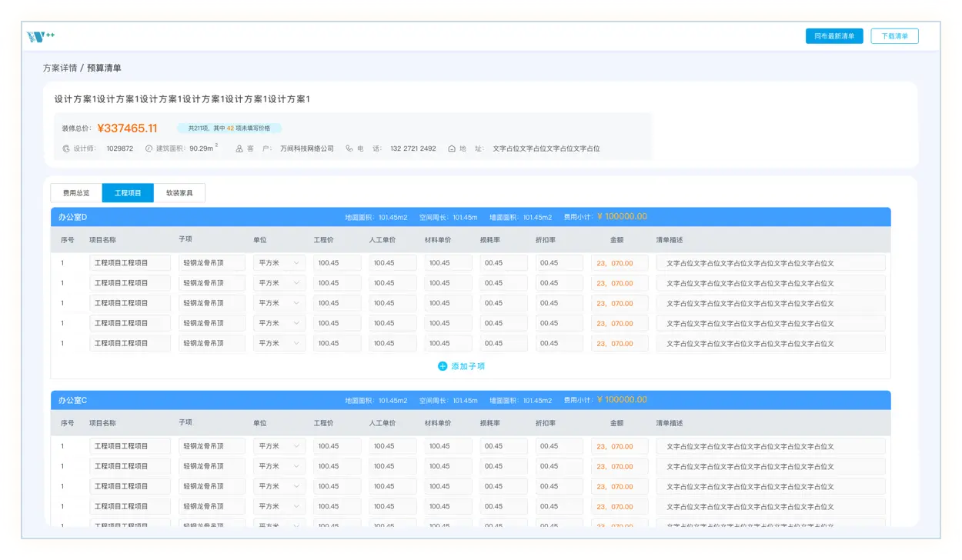Click 项目名称 field in 办公室C first row
This screenshot has height=560, width=962.
tap(130, 446)
